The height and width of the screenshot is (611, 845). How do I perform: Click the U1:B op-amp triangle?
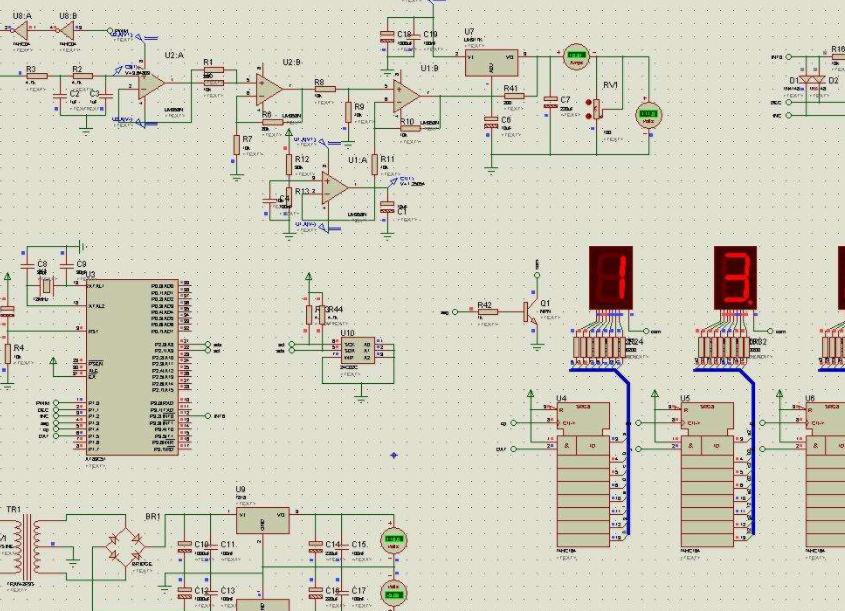[406, 96]
